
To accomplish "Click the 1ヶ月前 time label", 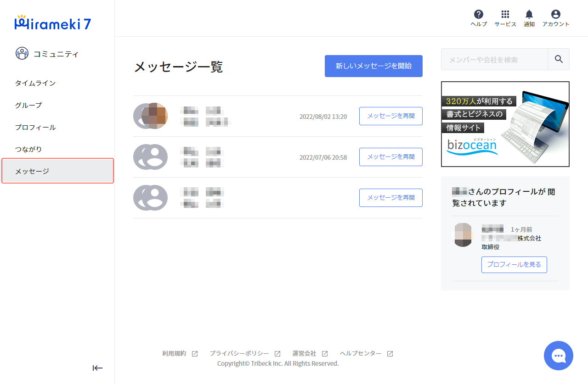I will (521, 229).
